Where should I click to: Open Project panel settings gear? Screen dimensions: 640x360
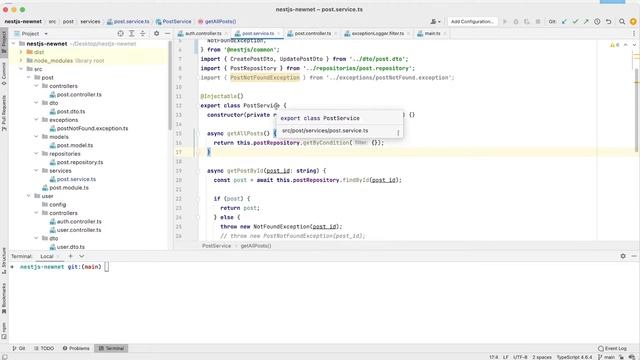pos(156,33)
